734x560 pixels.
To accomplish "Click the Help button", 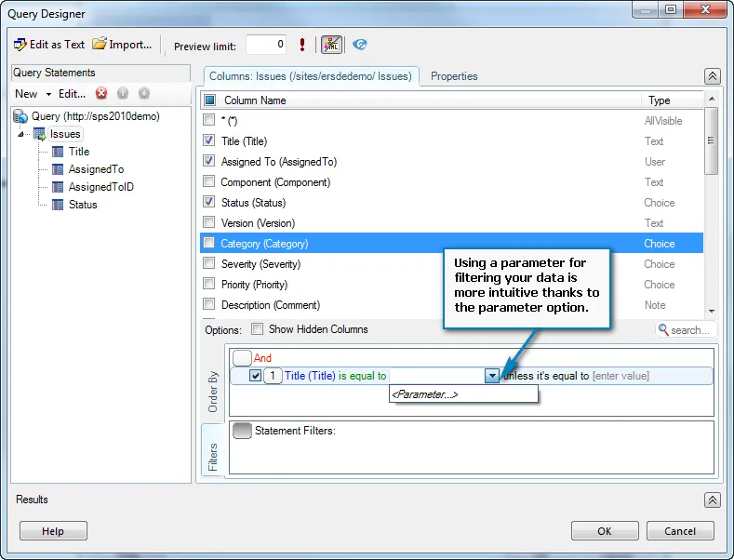I will click(x=53, y=531).
